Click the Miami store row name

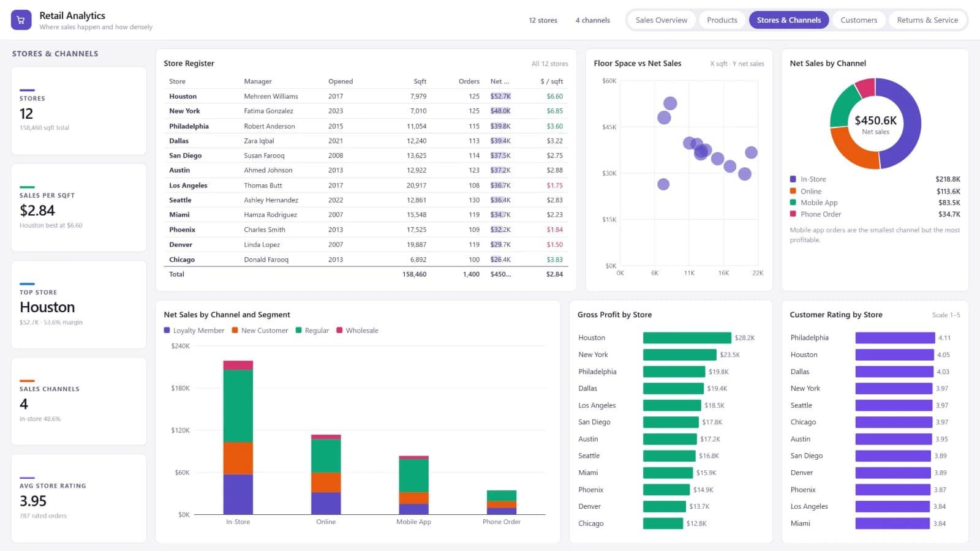click(179, 215)
